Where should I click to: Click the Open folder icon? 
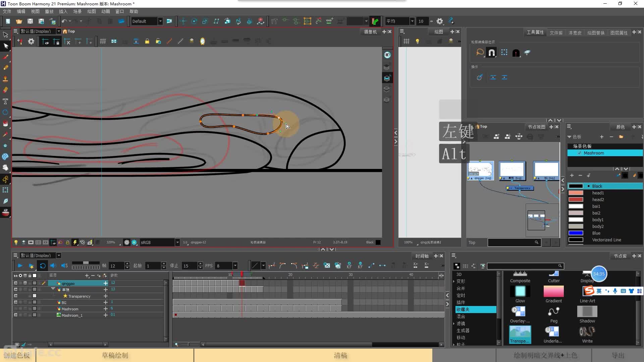[x=19, y=21]
